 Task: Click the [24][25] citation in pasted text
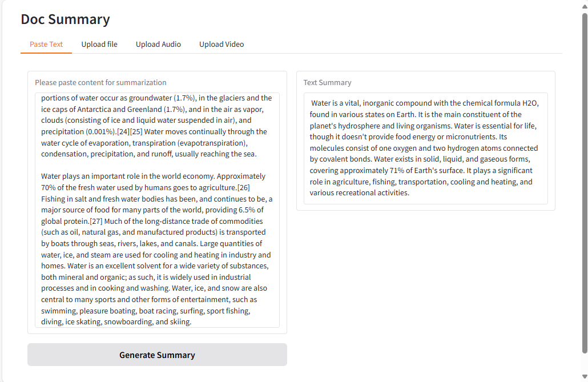[x=124, y=132]
